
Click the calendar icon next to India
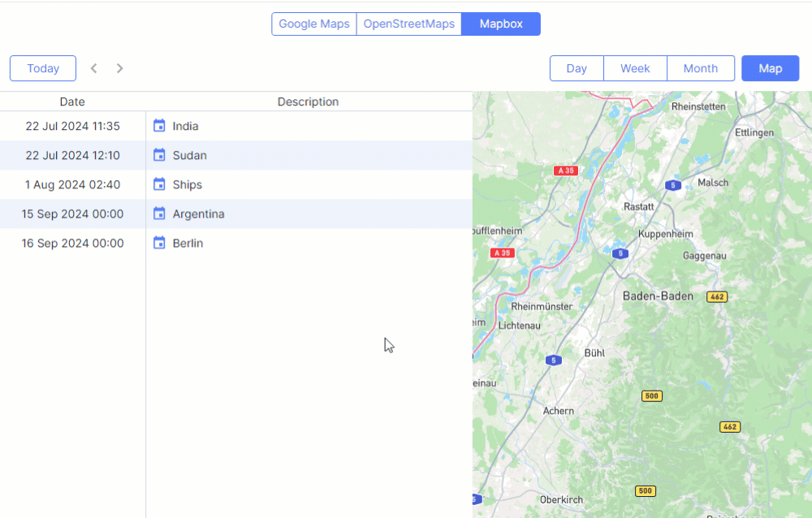click(x=159, y=126)
